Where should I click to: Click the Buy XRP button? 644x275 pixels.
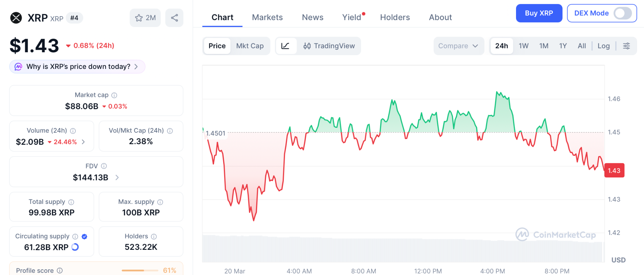point(539,13)
